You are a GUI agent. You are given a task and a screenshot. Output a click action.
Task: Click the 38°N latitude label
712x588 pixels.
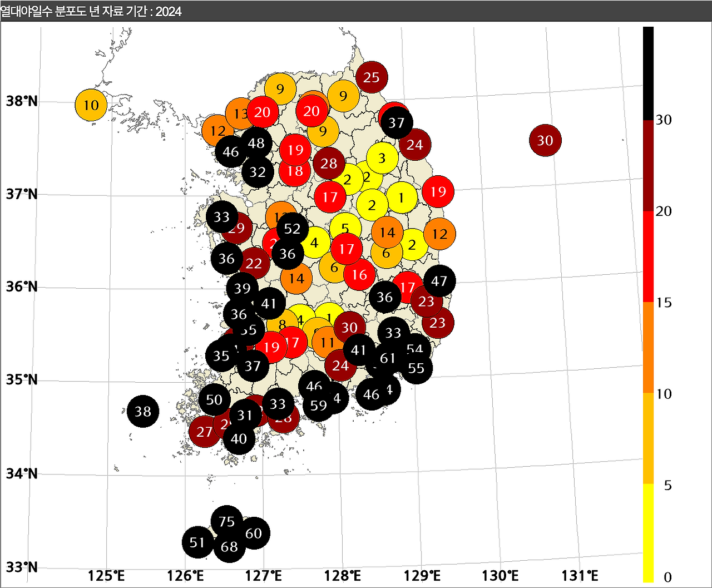(x=22, y=101)
